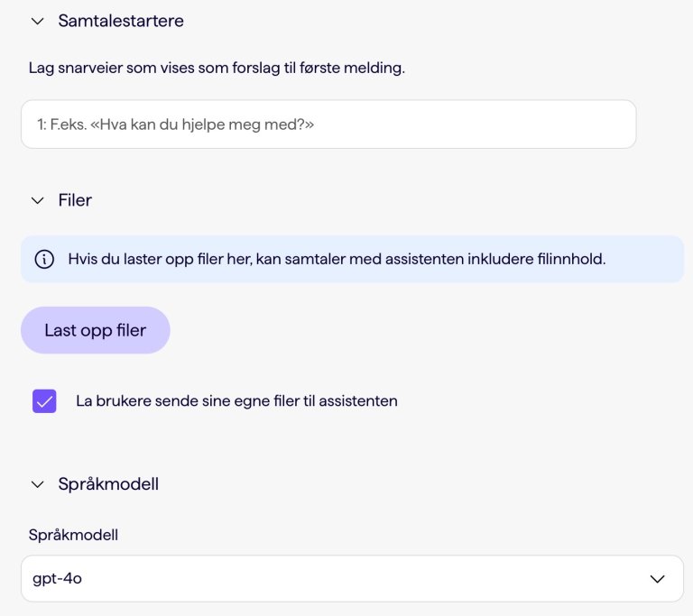Collapse the Samtalestartere section chevron

point(37,21)
